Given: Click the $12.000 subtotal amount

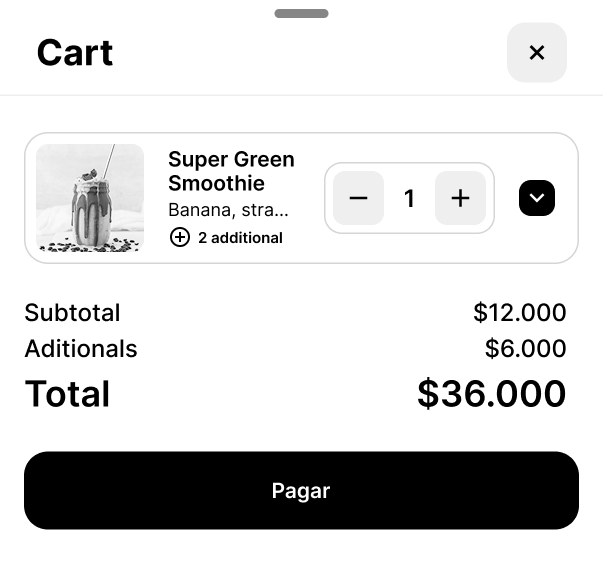Looking at the screenshot, I should [519, 313].
